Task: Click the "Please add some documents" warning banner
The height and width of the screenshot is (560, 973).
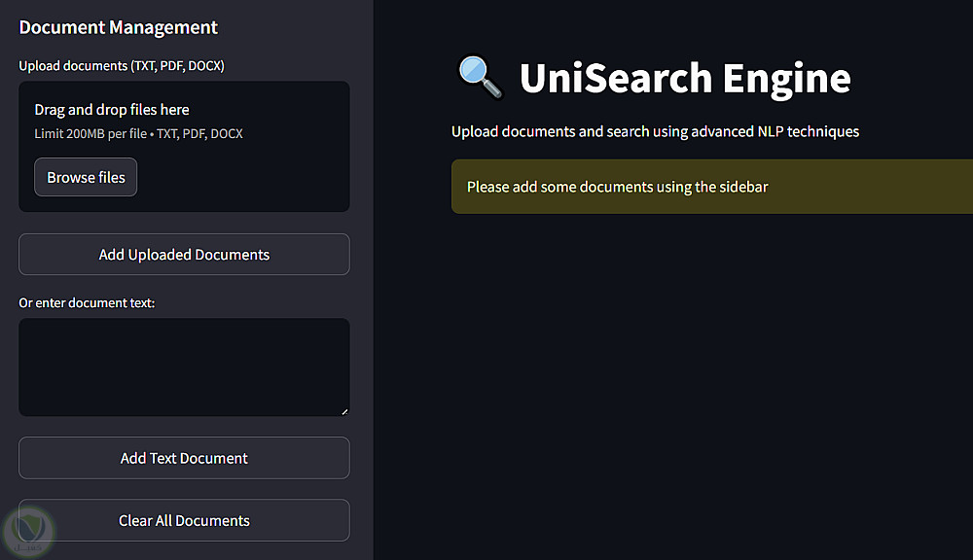Action: pyautogui.click(x=712, y=187)
